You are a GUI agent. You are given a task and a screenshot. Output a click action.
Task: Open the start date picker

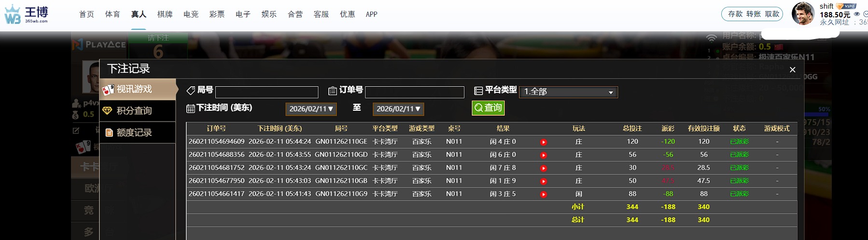tap(311, 109)
